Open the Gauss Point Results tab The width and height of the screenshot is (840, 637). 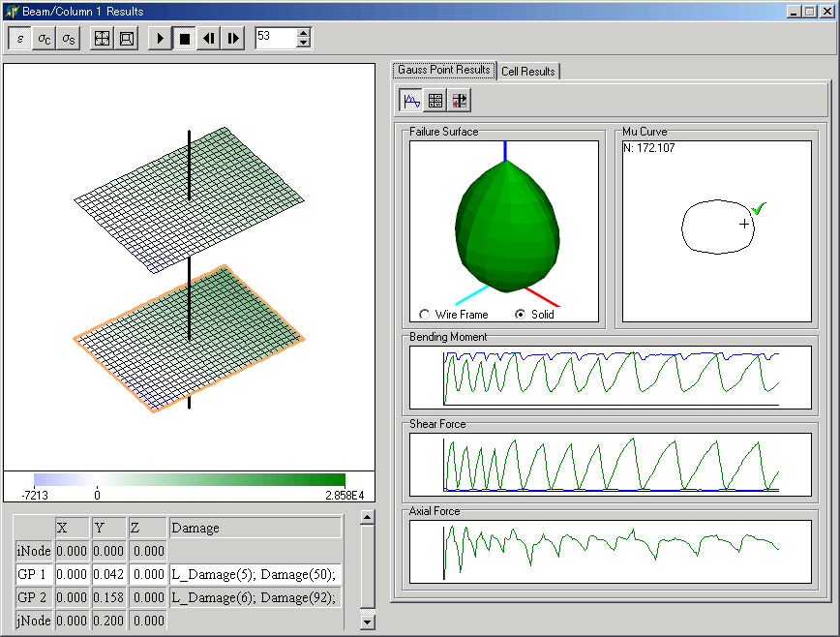[444, 70]
